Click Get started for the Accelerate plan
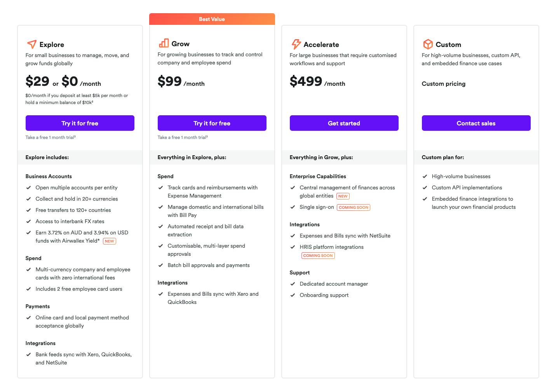The height and width of the screenshot is (392, 554). coord(344,123)
